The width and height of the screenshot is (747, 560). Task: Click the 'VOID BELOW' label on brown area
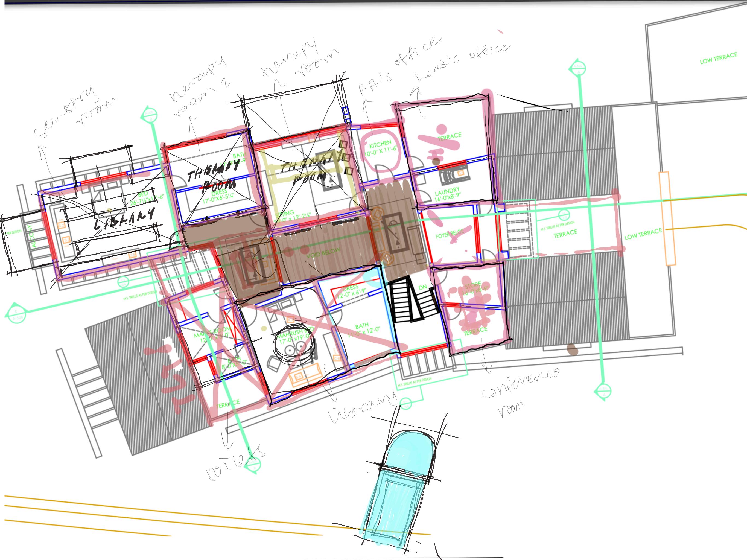coord(323,253)
